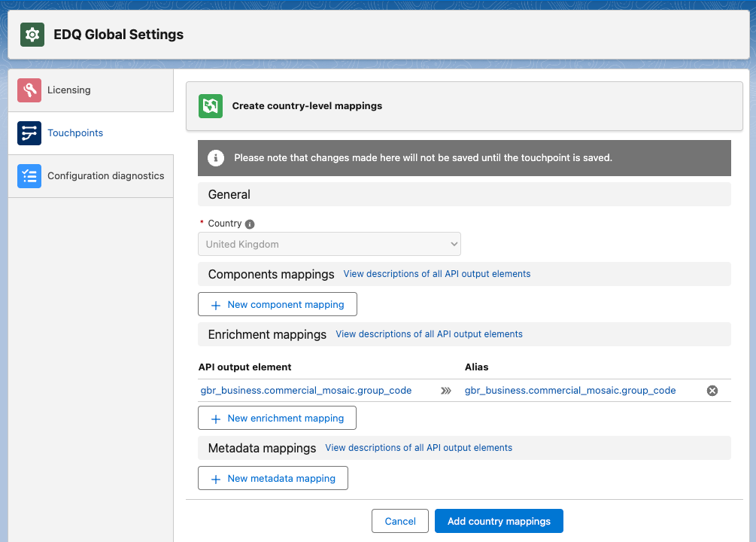Click the info icon in the notice banner

[x=216, y=158]
